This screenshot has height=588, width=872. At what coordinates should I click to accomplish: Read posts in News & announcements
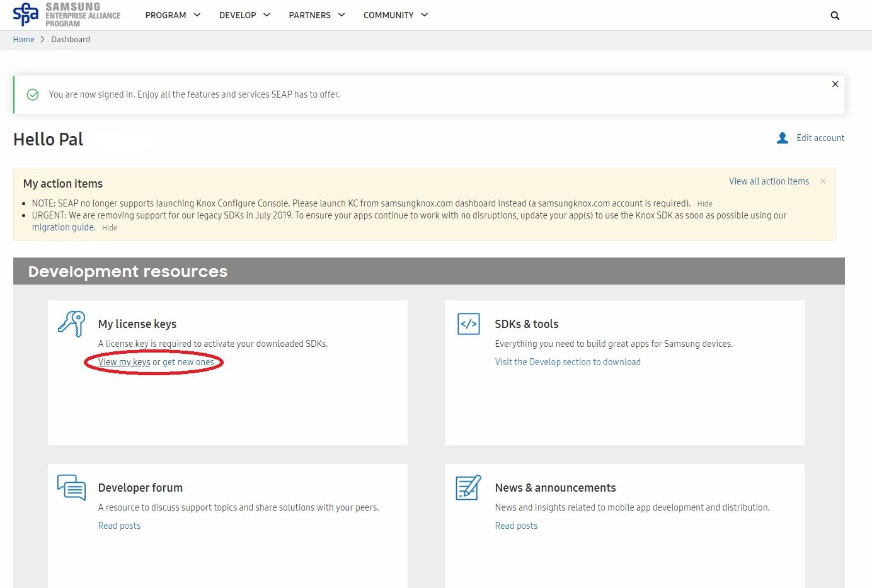(x=516, y=526)
